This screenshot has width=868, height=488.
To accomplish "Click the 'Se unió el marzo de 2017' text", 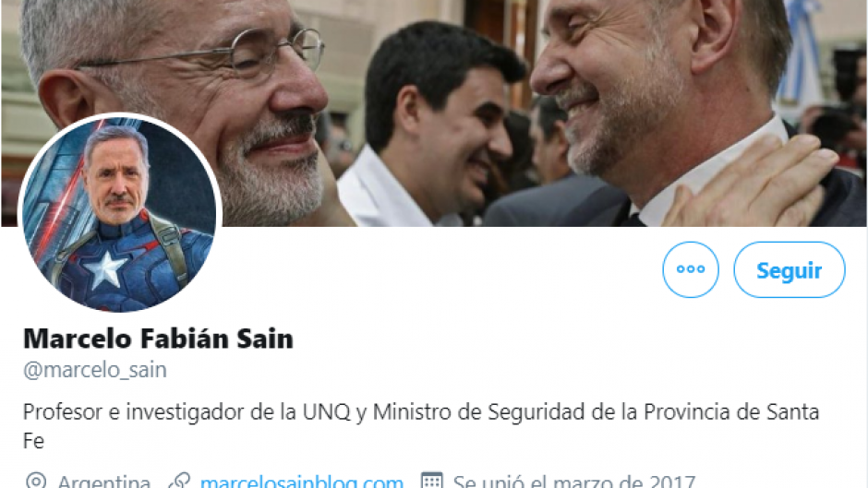I will click(574, 481).
